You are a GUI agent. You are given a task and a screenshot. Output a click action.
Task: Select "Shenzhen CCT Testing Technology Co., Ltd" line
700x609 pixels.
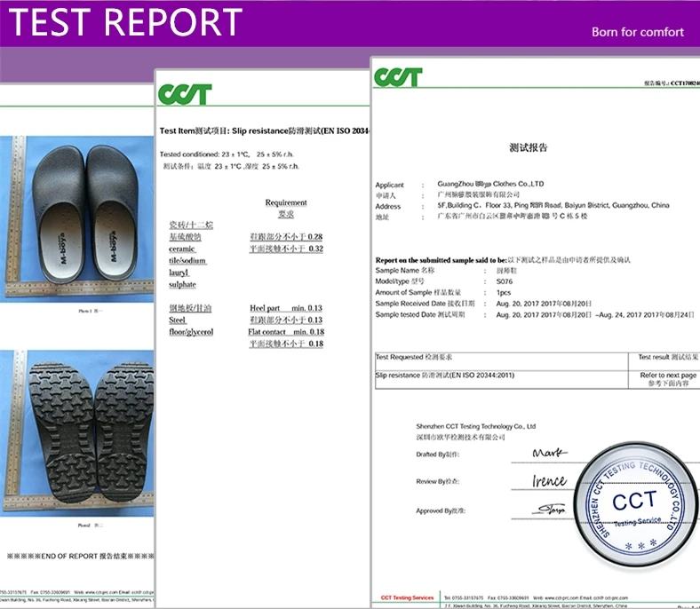[x=475, y=426]
